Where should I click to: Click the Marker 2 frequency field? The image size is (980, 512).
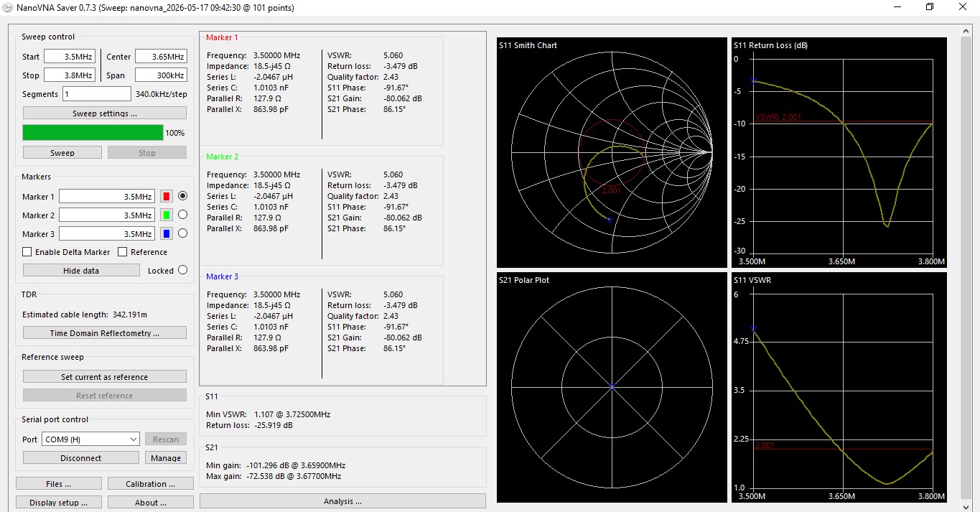coord(108,215)
